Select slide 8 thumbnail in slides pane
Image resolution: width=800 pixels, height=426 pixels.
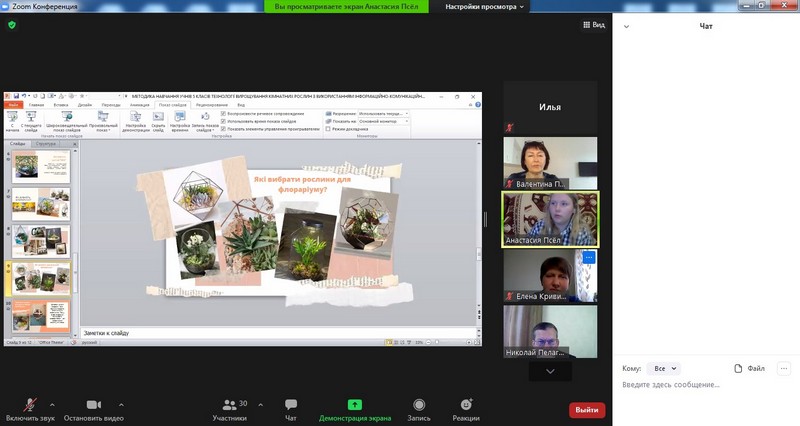click(41, 241)
